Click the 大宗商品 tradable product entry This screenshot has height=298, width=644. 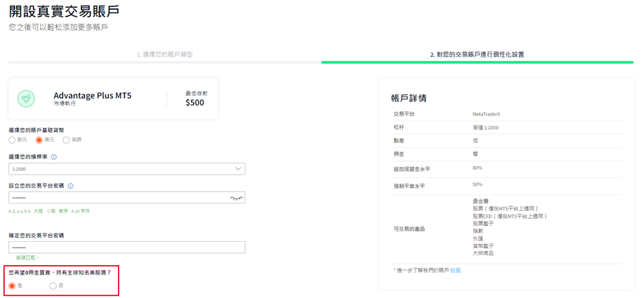[483, 253]
